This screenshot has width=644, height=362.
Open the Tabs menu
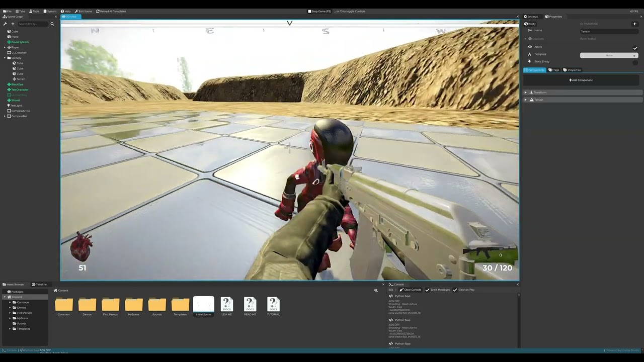(20, 11)
